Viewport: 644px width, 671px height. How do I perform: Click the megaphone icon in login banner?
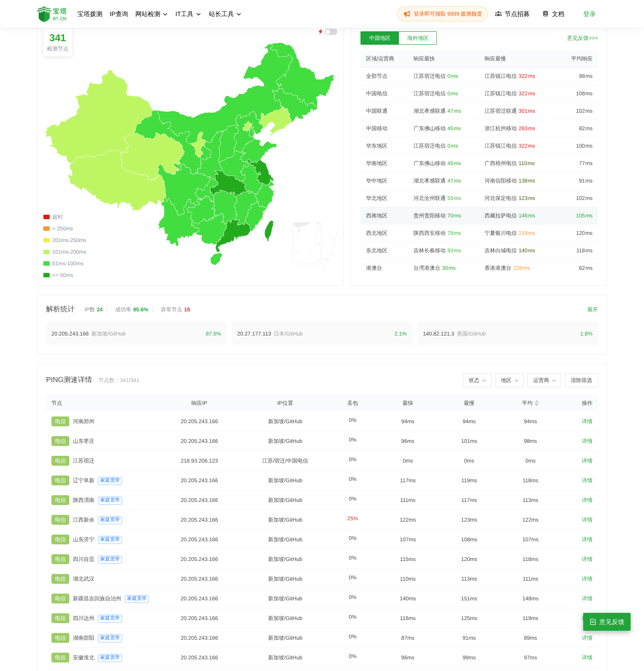click(x=407, y=14)
